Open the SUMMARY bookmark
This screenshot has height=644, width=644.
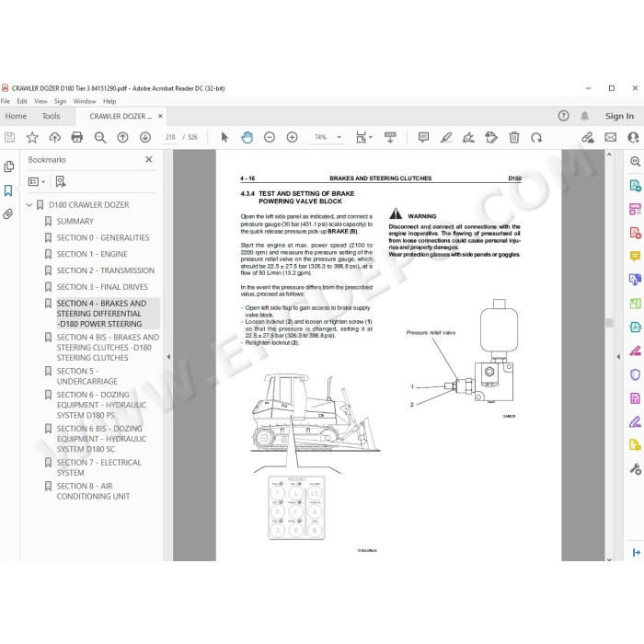(75, 222)
